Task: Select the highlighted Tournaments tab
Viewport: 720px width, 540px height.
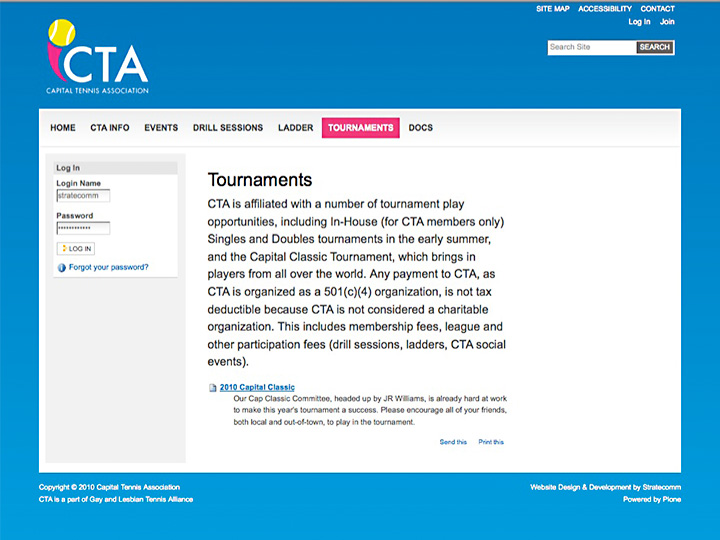Action: click(360, 128)
